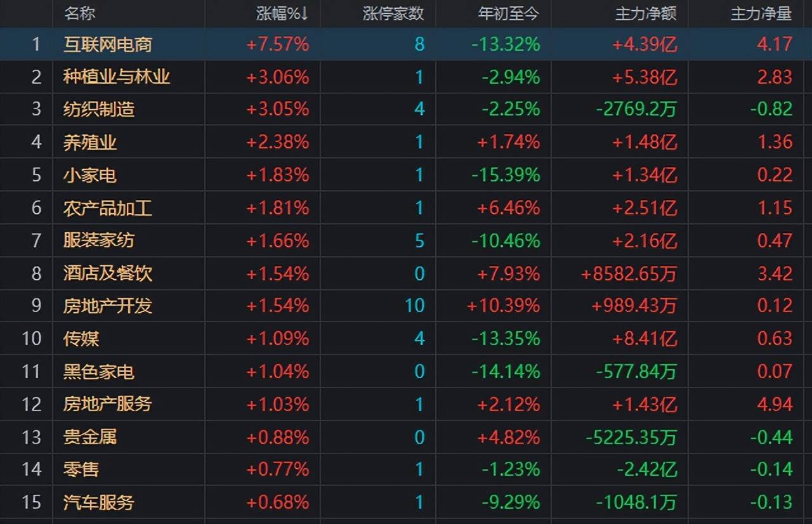Select the 纺织制造 row
This screenshot has height=524, width=812.
pyautogui.click(x=99, y=109)
